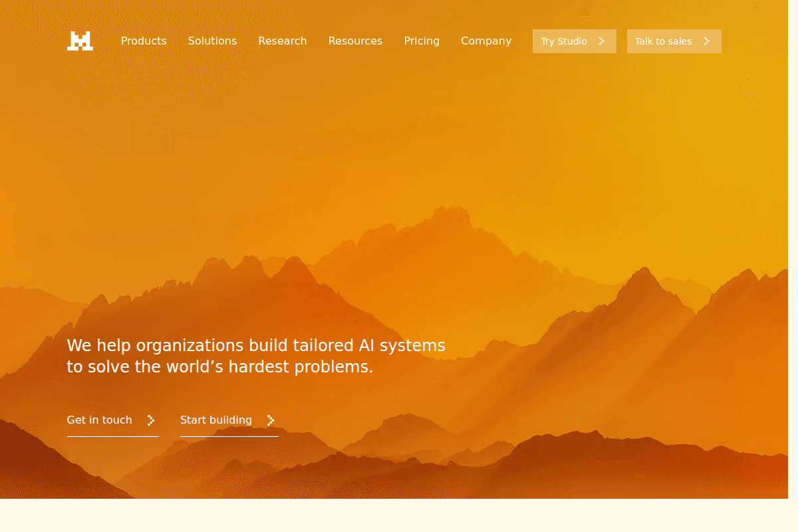Select Research in the navigation bar
The image size is (798, 532).
(x=282, y=41)
